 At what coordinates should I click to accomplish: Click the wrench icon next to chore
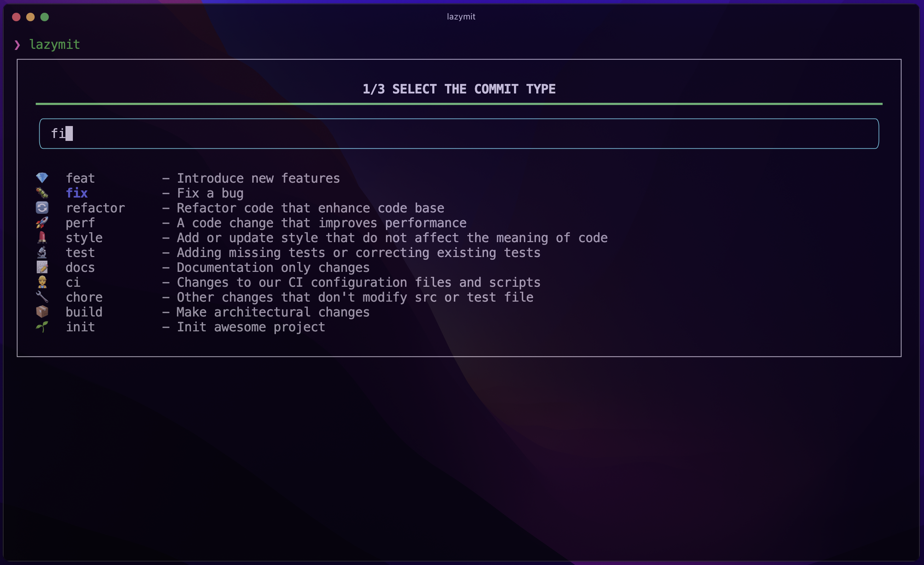coord(42,297)
